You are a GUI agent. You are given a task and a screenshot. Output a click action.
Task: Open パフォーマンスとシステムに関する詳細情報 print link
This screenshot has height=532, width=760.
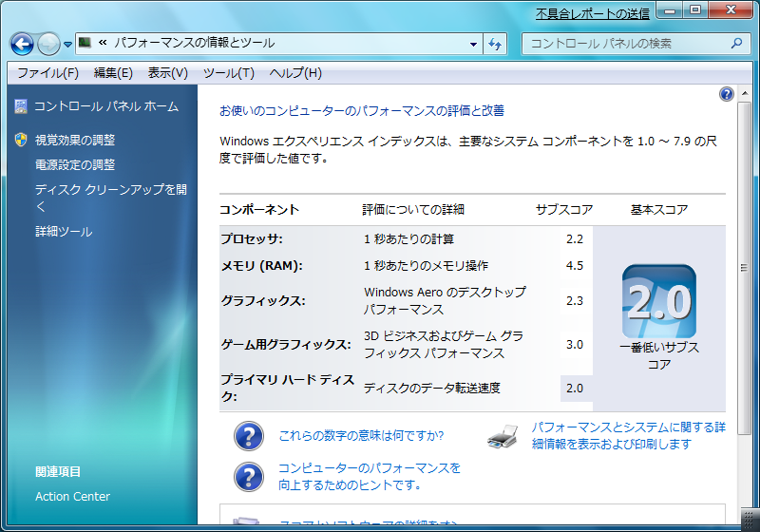(629, 436)
